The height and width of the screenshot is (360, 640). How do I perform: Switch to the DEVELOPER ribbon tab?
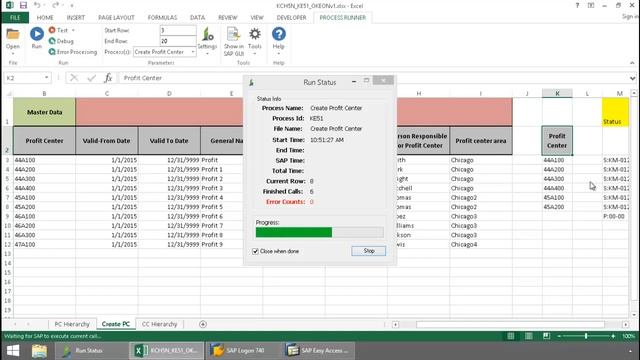click(x=291, y=18)
